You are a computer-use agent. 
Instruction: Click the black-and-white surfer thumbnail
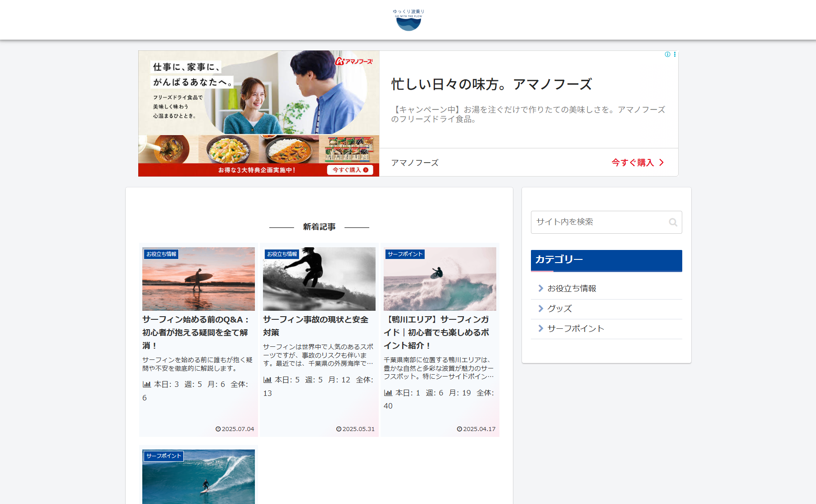[319, 279]
